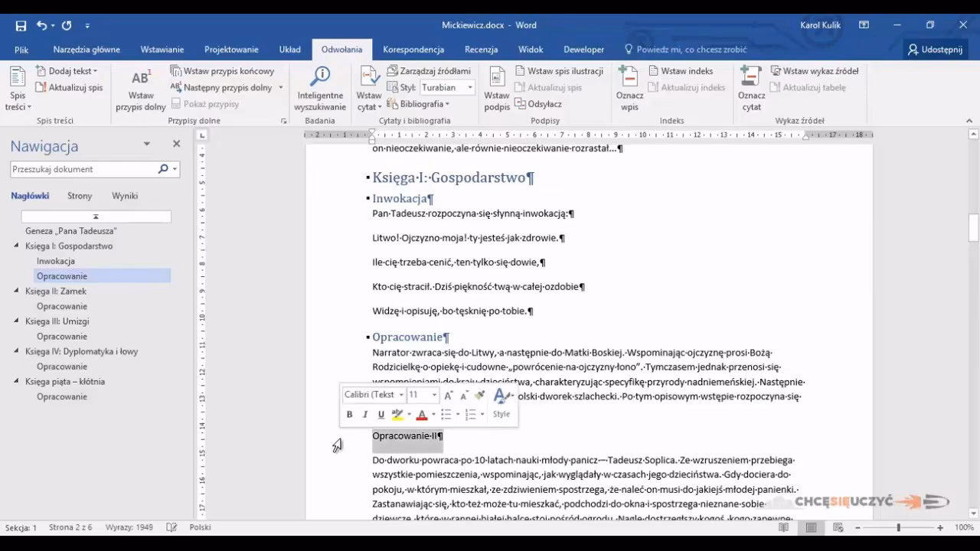Viewport: 980px width, 551px height.
Task: Open proofing status icon in status bar
Action: point(172,527)
